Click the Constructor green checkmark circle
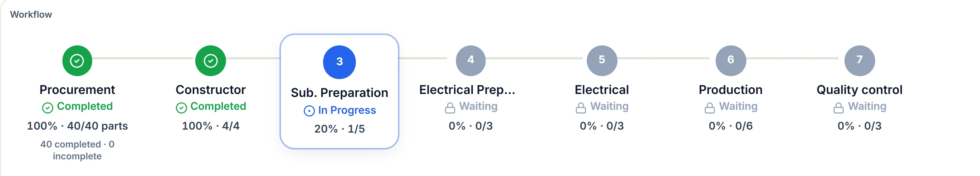The image size is (980, 176). coord(210,60)
